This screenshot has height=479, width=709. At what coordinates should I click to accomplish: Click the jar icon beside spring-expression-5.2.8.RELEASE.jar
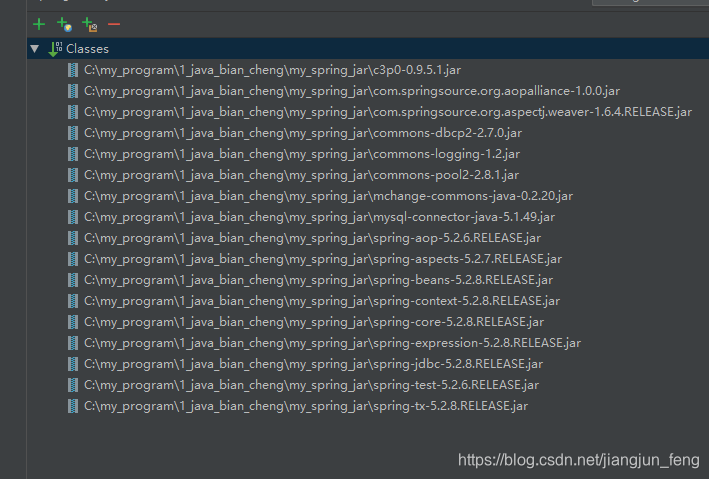tap(73, 343)
